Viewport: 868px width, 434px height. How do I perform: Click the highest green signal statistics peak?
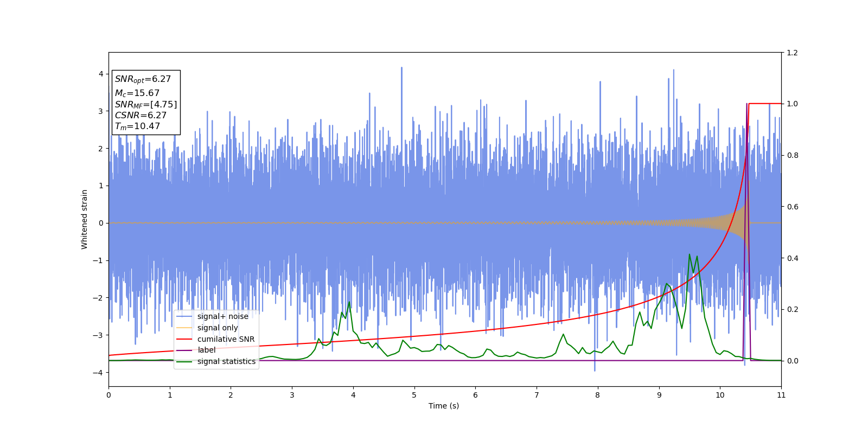coord(690,254)
